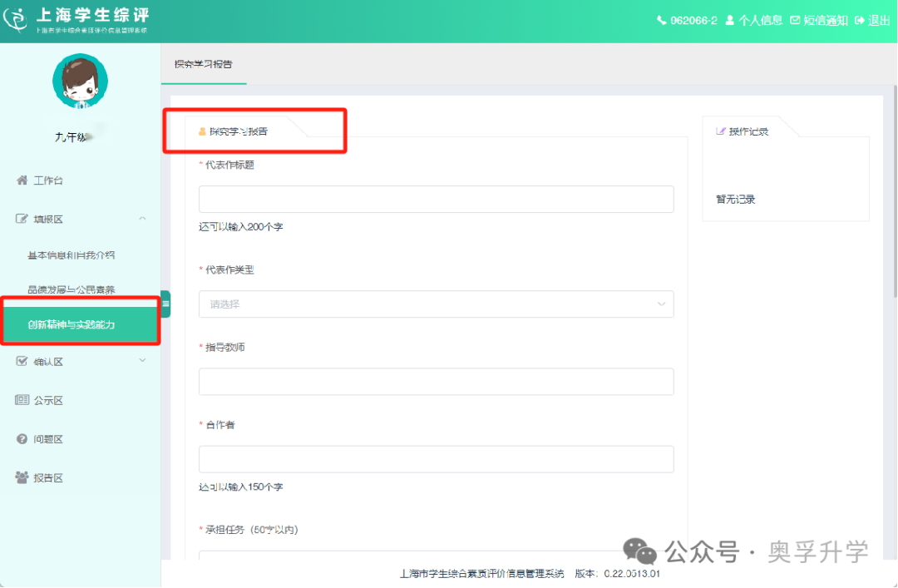Switch to the 探究学习报告 tab
898x588 pixels.
tap(204, 64)
